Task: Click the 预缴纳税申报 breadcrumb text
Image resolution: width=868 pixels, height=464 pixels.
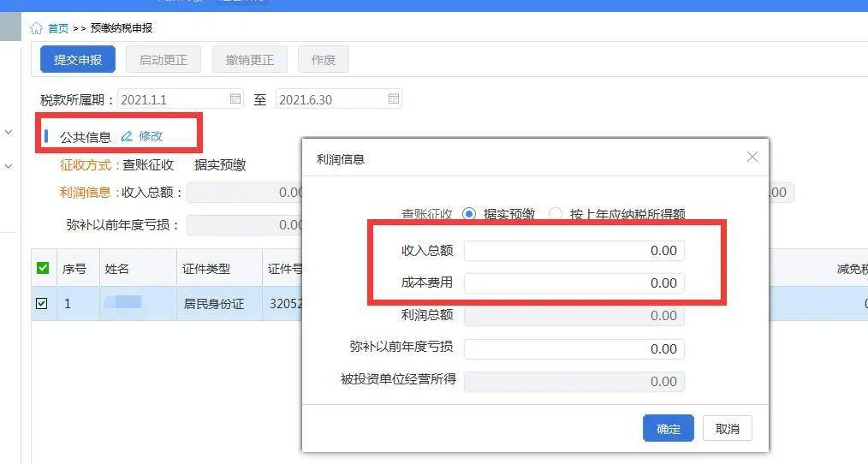Action: (x=122, y=28)
